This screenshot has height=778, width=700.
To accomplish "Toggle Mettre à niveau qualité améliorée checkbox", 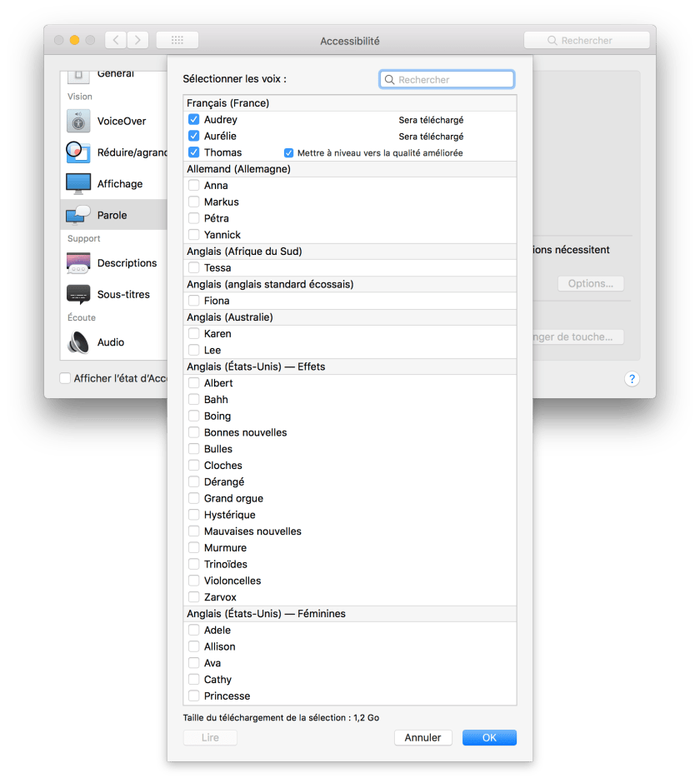I will (289, 153).
